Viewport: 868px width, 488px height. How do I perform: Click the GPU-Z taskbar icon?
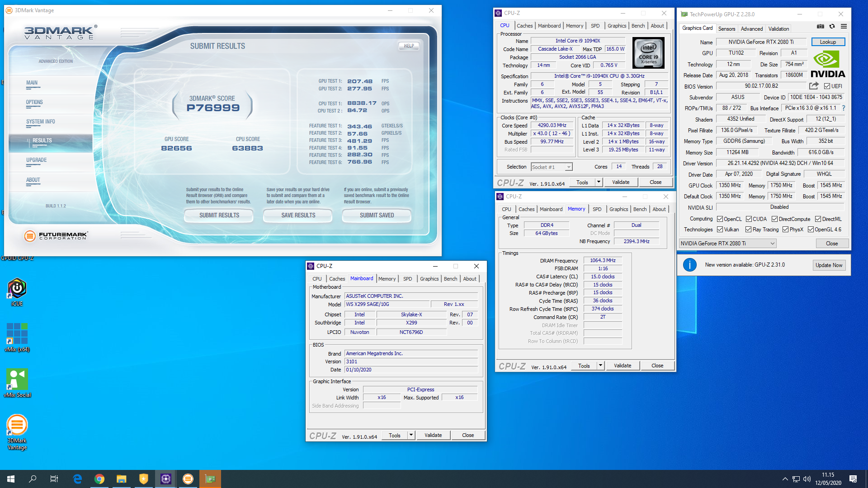click(210, 479)
